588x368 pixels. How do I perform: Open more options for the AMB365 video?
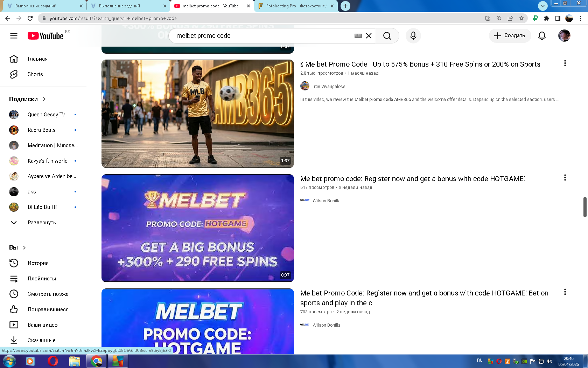[565, 63]
